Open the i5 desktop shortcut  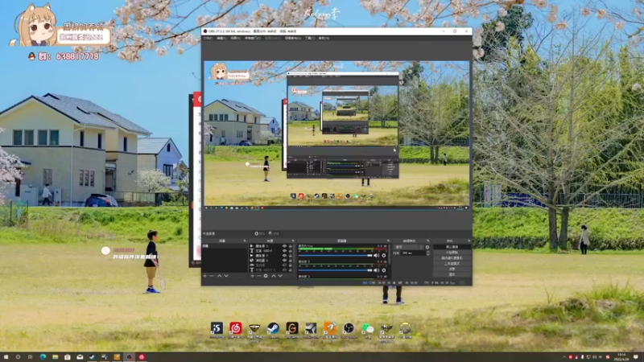tap(217, 330)
